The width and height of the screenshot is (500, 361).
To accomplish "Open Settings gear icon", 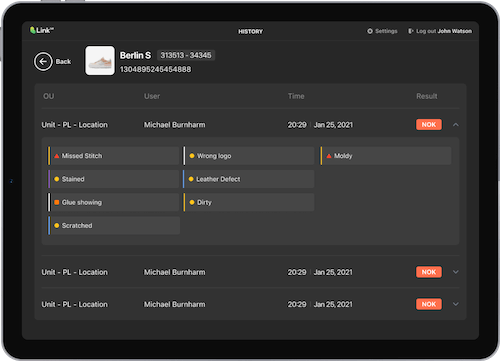I will point(370,31).
